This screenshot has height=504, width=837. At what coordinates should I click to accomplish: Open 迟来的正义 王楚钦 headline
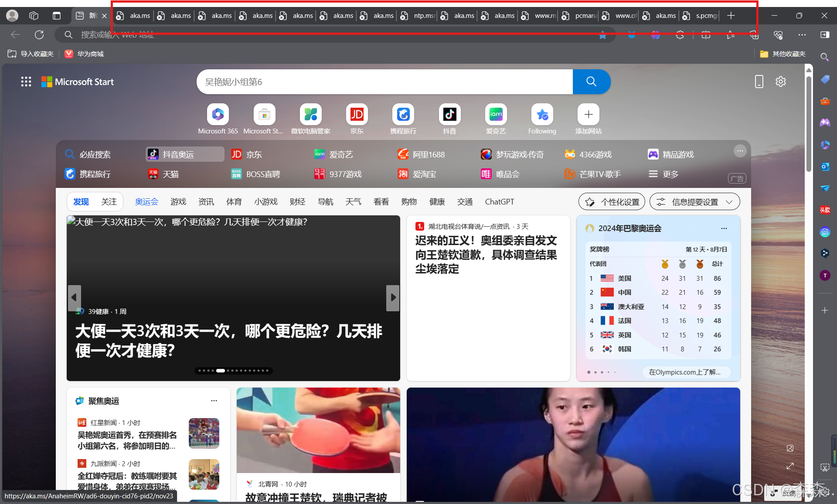[x=486, y=255]
